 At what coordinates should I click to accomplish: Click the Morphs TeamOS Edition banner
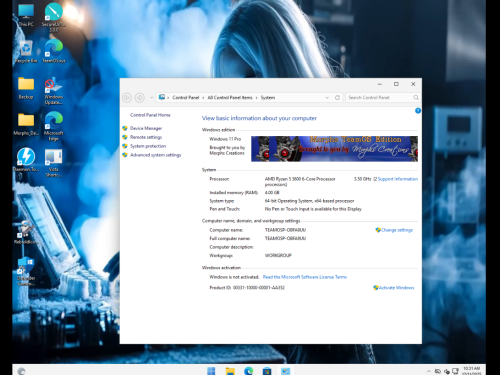tap(334, 149)
